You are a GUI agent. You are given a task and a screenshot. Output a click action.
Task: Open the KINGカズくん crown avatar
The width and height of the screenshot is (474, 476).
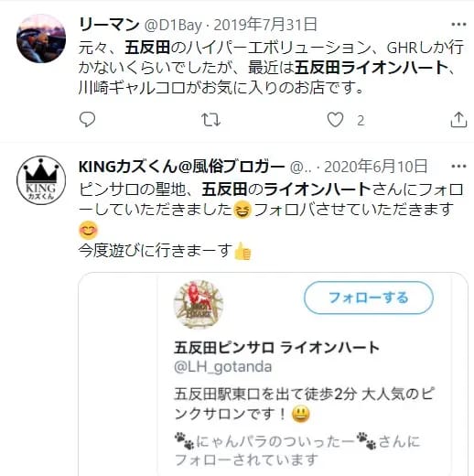41,180
